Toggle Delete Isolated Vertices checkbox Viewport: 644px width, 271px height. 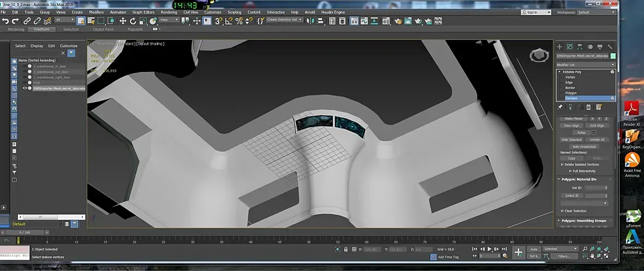point(563,164)
